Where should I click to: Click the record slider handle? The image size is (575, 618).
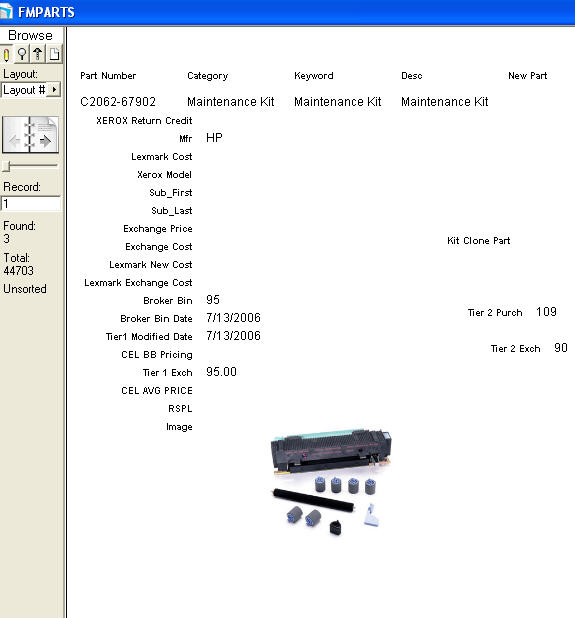coord(6,166)
